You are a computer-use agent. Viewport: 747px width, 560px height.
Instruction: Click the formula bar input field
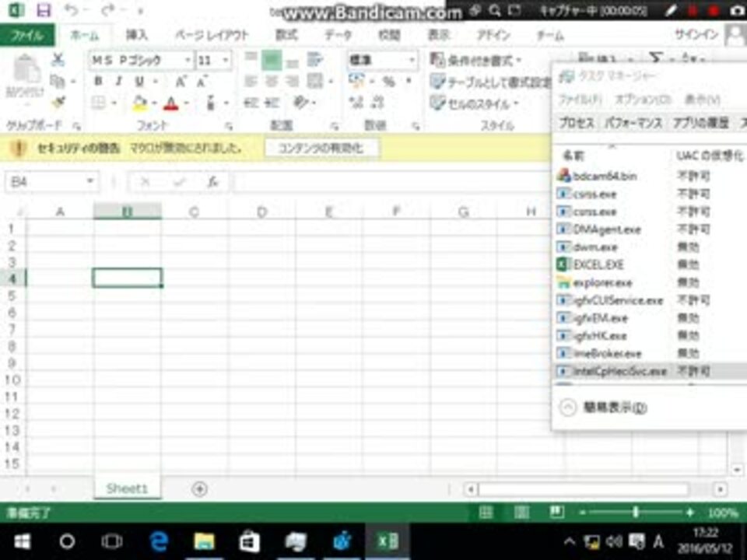(391, 182)
